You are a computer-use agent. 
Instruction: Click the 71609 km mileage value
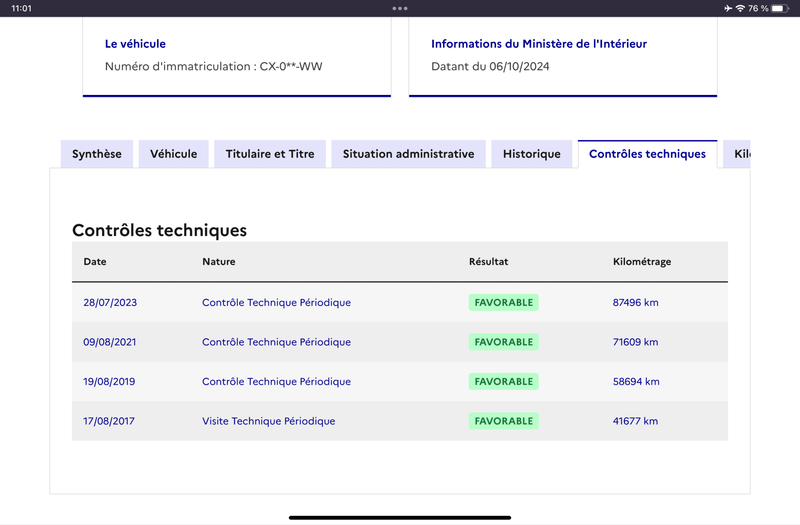coord(636,342)
